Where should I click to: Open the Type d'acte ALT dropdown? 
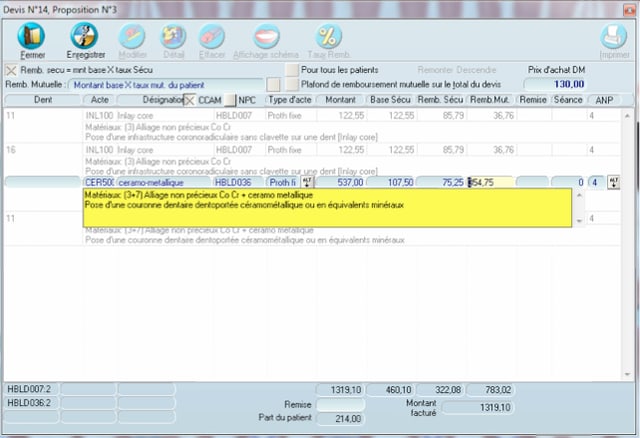point(307,182)
